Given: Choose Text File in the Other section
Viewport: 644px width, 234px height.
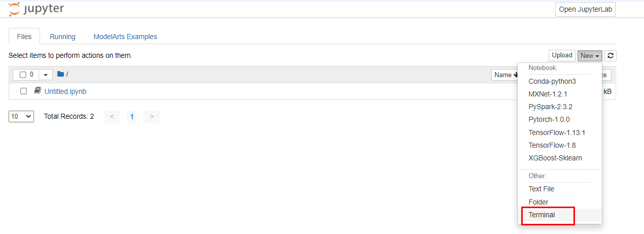Looking at the screenshot, I should (541, 189).
